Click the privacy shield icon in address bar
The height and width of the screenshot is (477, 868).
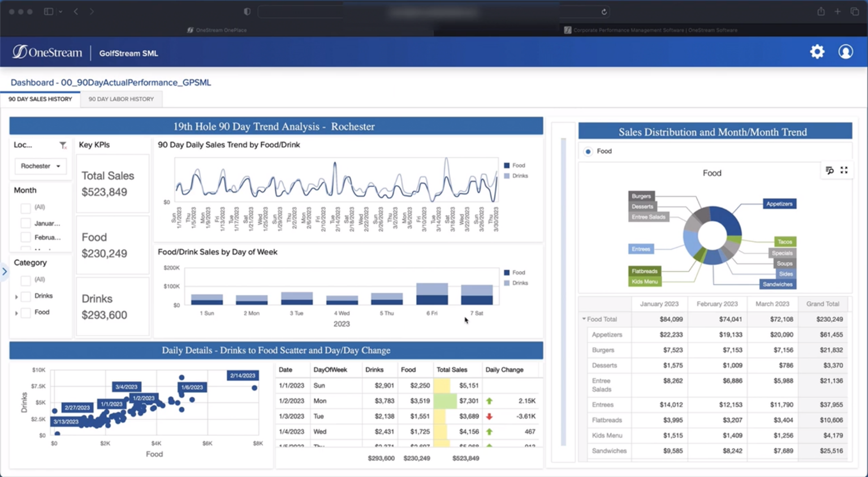[x=247, y=11]
